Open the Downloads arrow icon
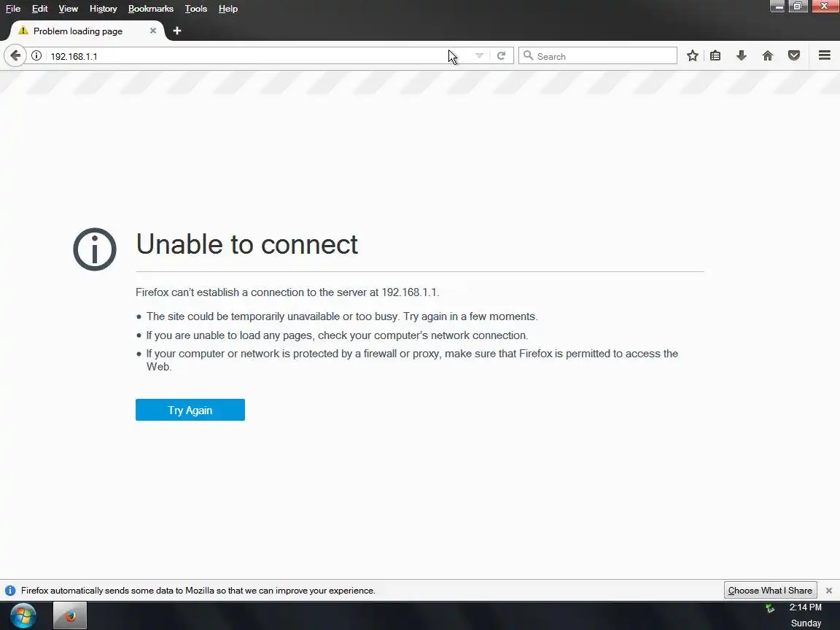The width and height of the screenshot is (840, 630). tap(742, 55)
